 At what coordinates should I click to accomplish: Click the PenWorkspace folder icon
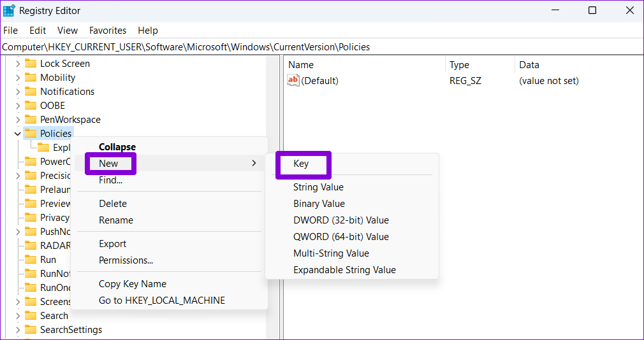pyautogui.click(x=31, y=120)
